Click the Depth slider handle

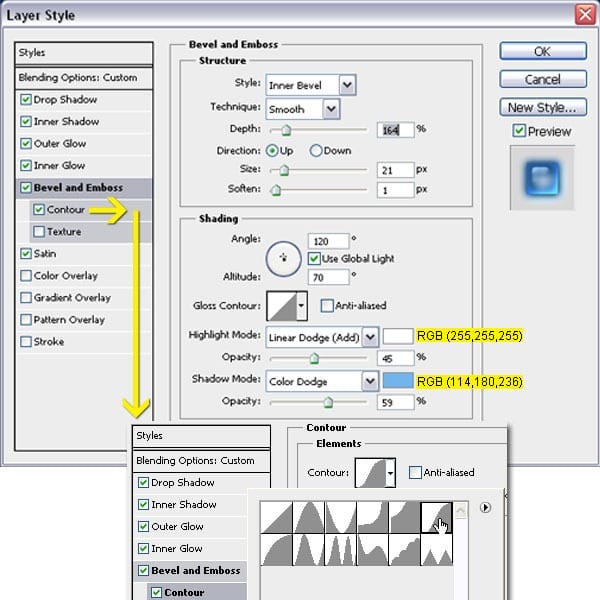286,130
